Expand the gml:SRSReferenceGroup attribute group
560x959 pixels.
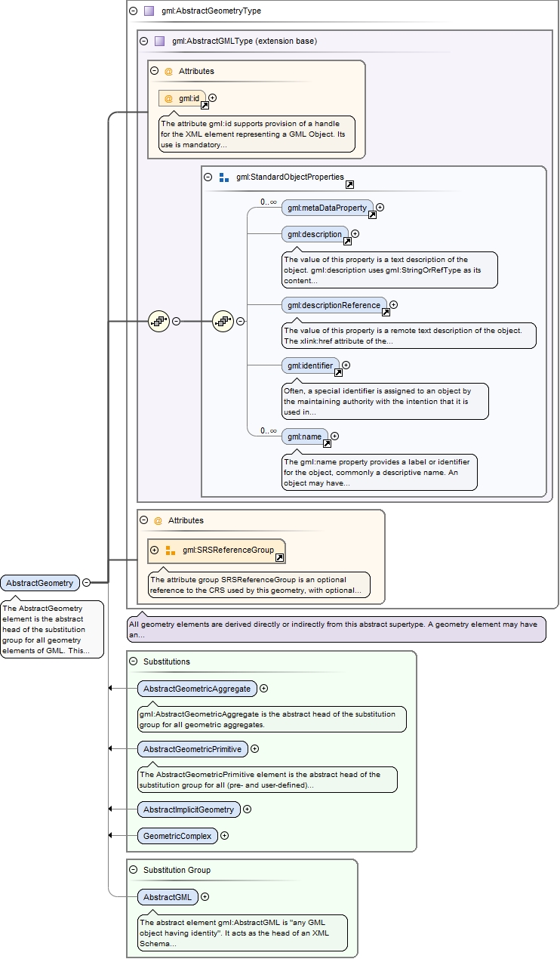[x=154, y=550]
